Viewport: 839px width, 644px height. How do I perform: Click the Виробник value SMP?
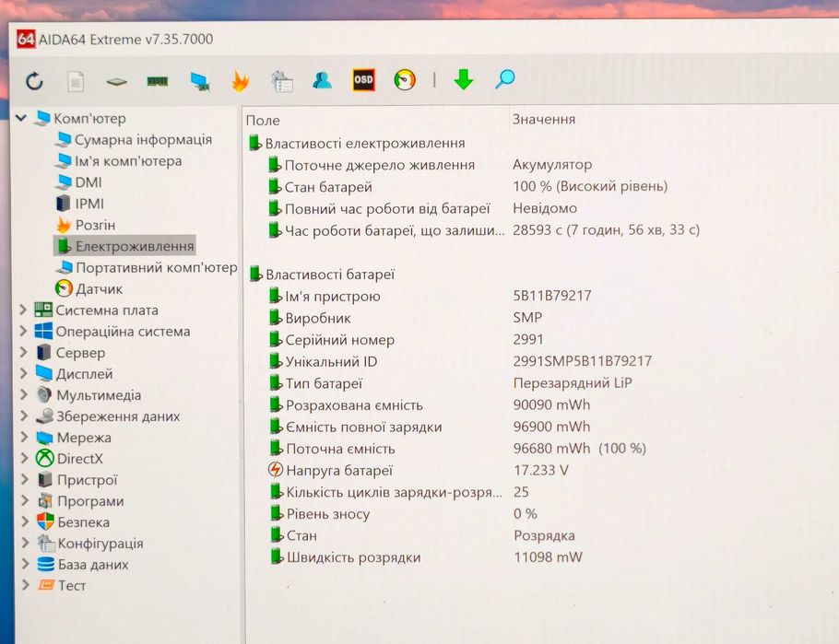tap(527, 317)
